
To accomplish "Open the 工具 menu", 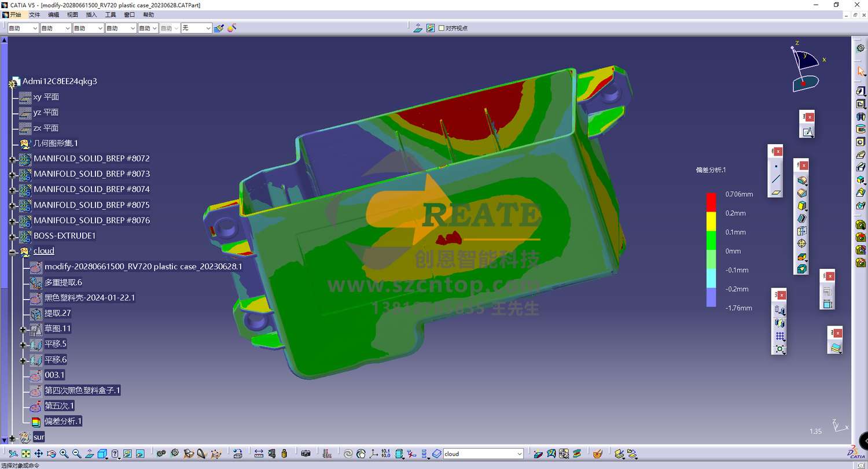I will 111,14.
